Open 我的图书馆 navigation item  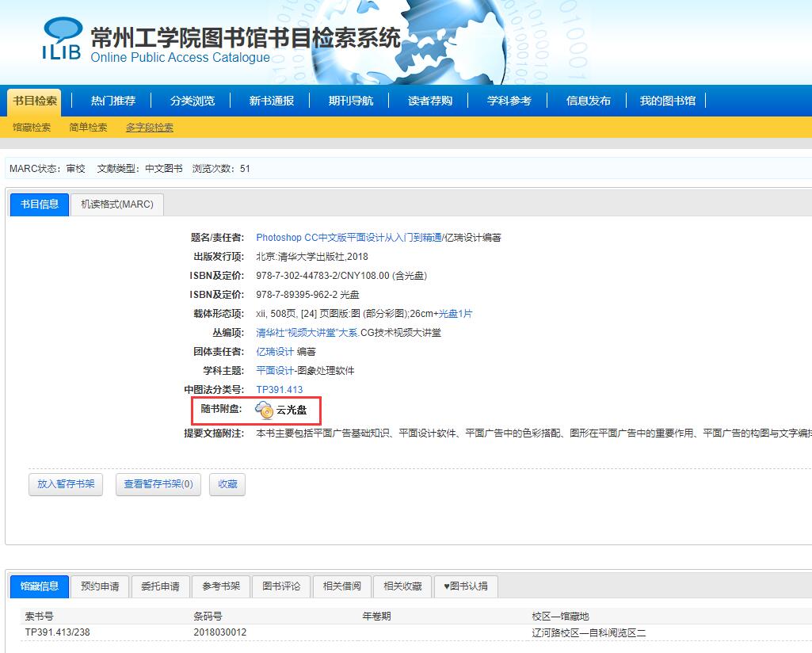coord(668,101)
